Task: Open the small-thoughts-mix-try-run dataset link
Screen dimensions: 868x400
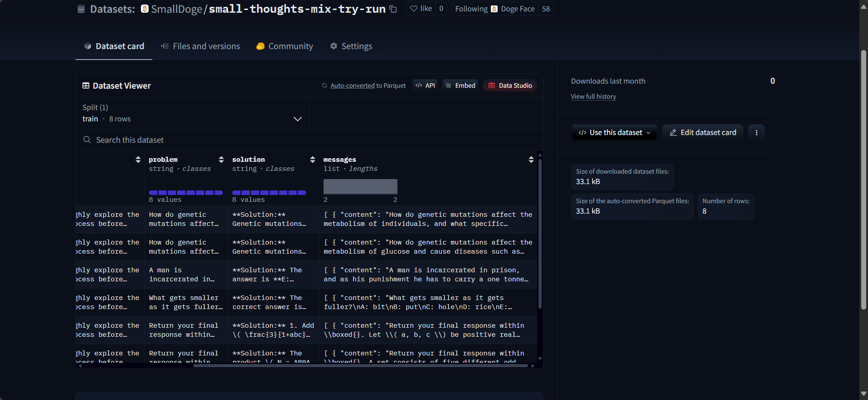Action: click(x=297, y=9)
